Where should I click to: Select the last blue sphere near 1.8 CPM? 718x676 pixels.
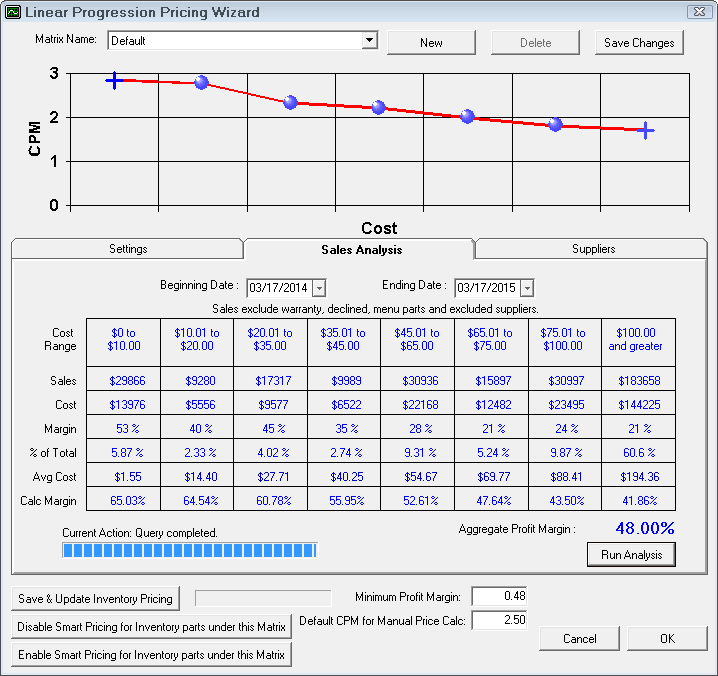[555, 125]
